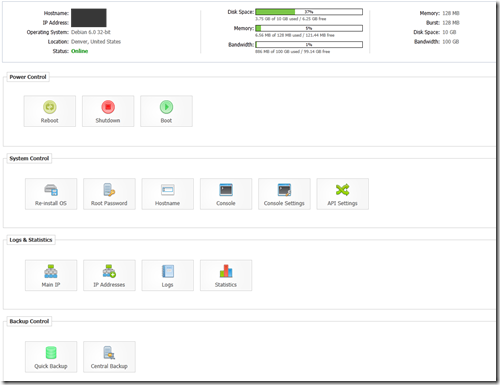Open Console Settings

pos(284,194)
